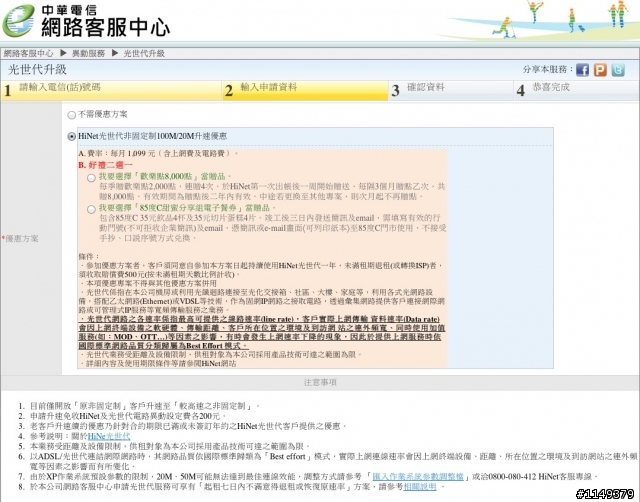Click the 分享本服務 label
Screen dimensions: 640x502
click(548, 69)
